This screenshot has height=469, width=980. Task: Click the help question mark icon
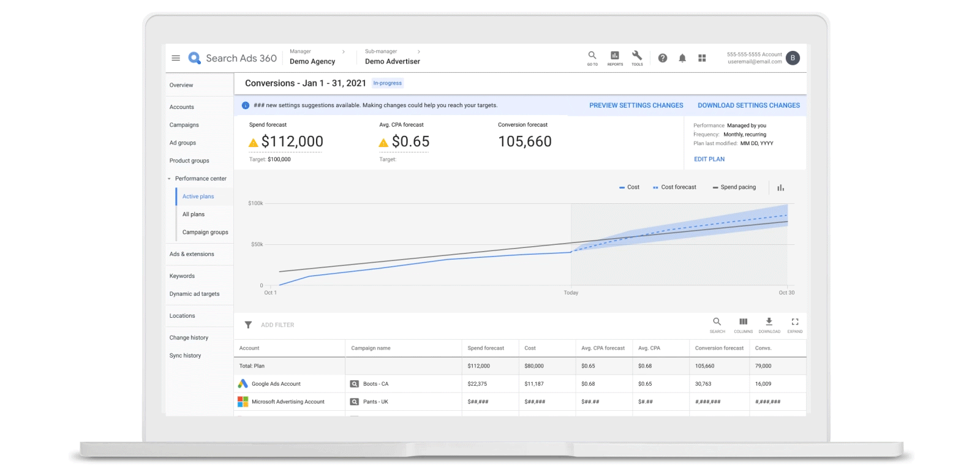[663, 58]
